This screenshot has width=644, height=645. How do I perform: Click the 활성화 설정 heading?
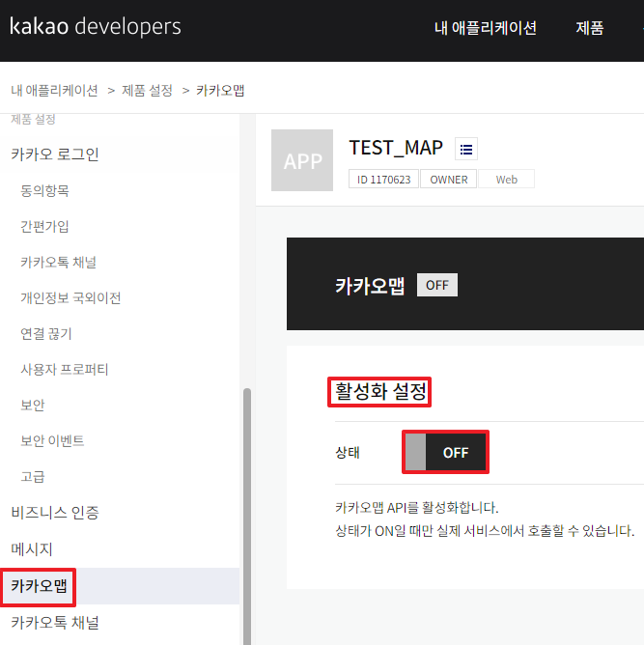pyautogui.click(x=380, y=392)
